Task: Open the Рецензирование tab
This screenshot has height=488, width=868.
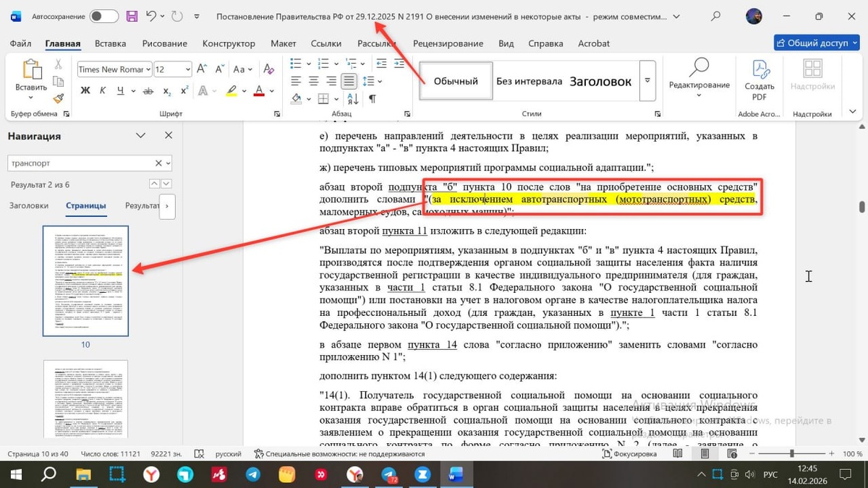Action: [x=448, y=43]
